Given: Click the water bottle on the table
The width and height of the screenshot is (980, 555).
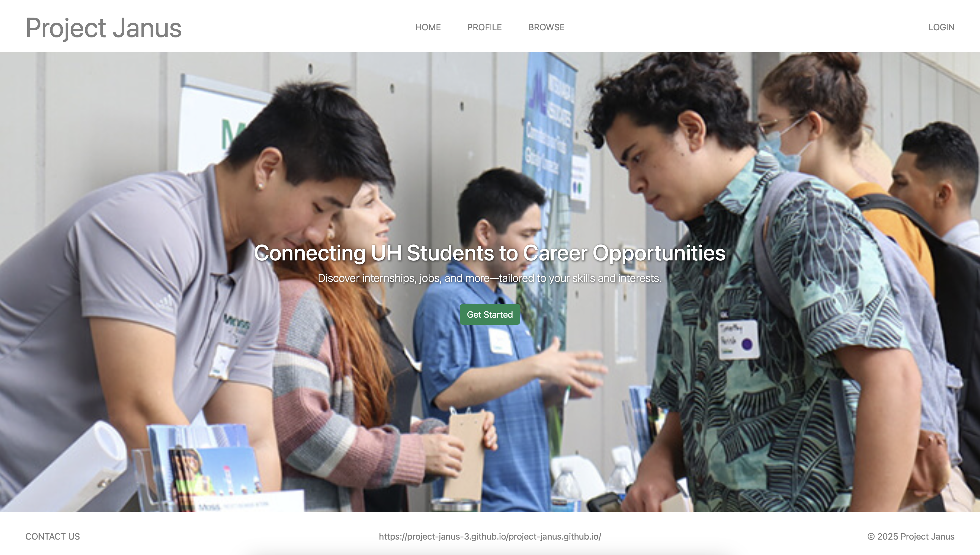Looking at the screenshot, I should [566, 490].
